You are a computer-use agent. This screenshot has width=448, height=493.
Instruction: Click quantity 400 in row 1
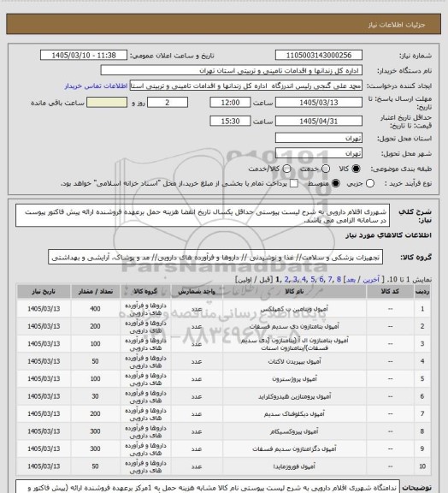point(95,309)
